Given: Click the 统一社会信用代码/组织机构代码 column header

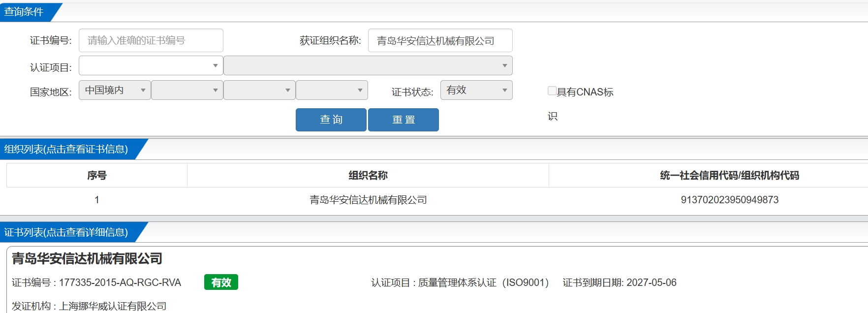Looking at the screenshot, I should 729,175.
